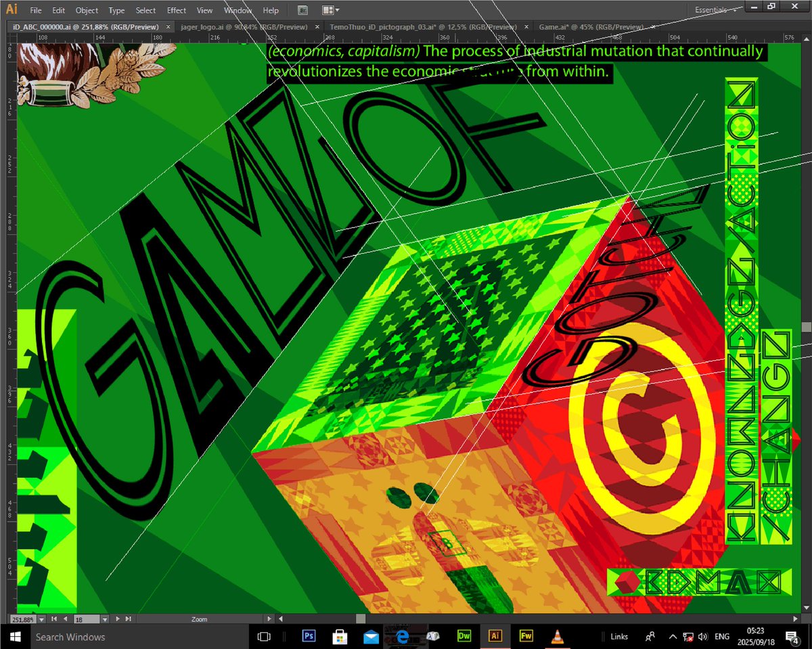Launch Dreamweaver from the taskbar
812x649 pixels.
click(x=464, y=636)
